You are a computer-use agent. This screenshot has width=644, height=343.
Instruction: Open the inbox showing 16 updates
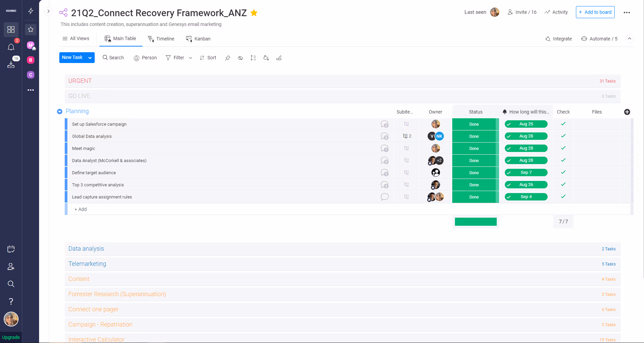pos(11,64)
